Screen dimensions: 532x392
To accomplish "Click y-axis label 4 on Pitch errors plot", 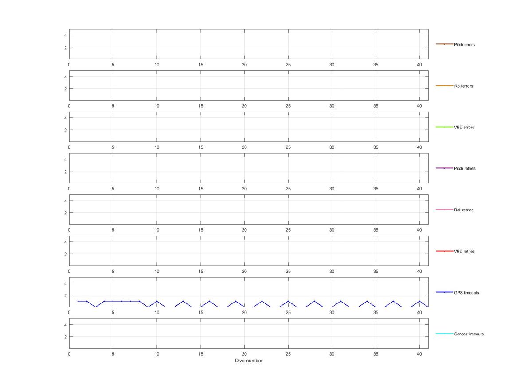I will click(x=65, y=35).
